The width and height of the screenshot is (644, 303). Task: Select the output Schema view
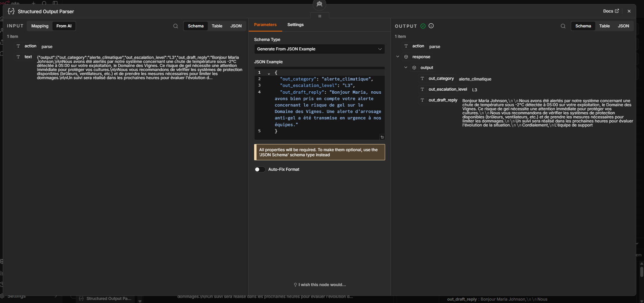583,26
